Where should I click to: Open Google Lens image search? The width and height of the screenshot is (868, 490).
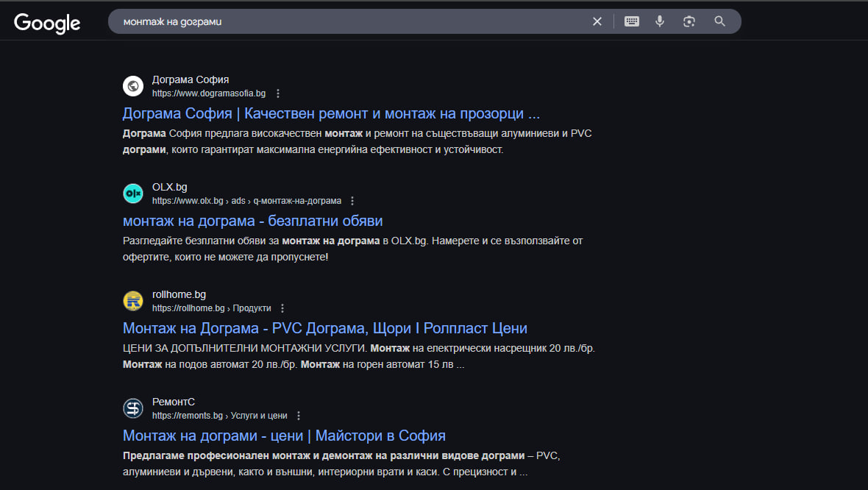[689, 21]
